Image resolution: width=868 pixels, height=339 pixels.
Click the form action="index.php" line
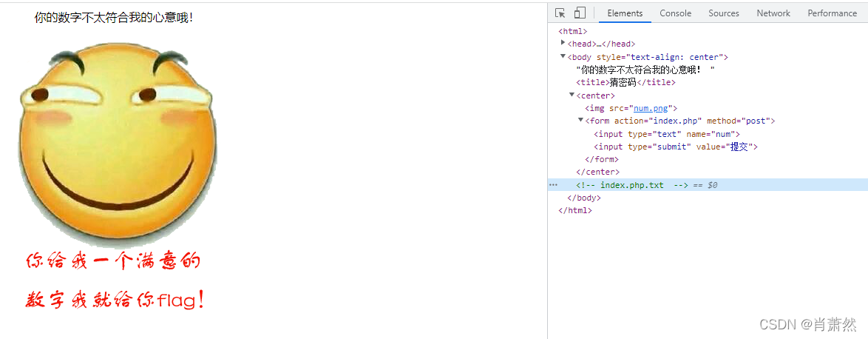[680, 121]
